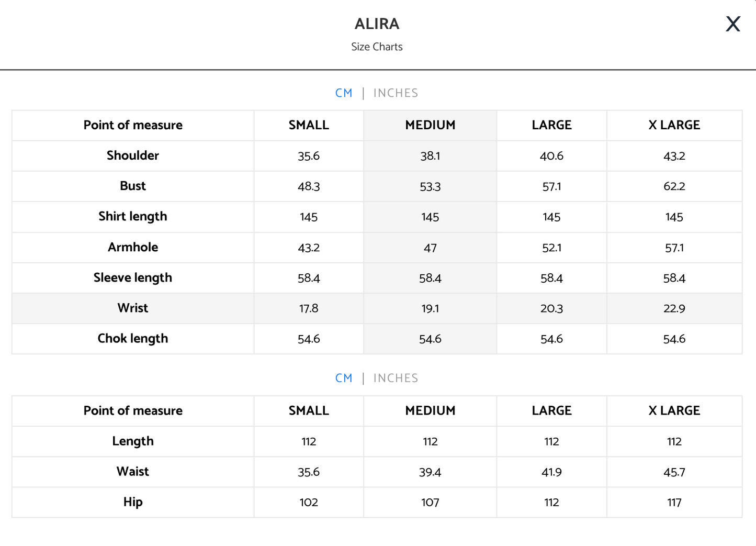The width and height of the screenshot is (756, 546).
Task: Click the Bust row label
Action: click(x=133, y=186)
